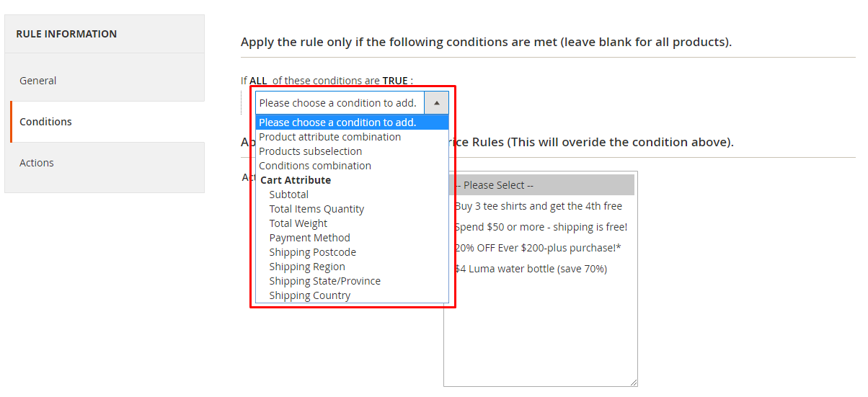Click the ALL aggregator link
The width and height of the screenshot is (868, 397).
pos(259,81)
